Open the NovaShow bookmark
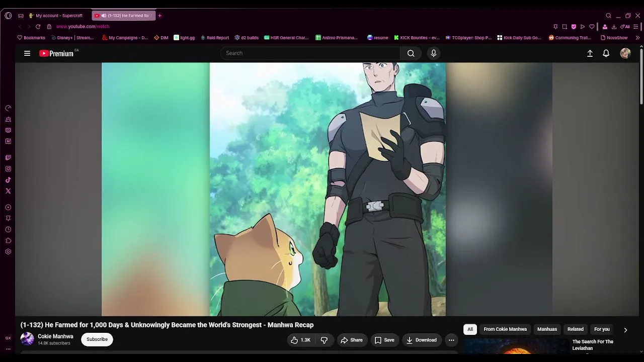 coord(614,38)
